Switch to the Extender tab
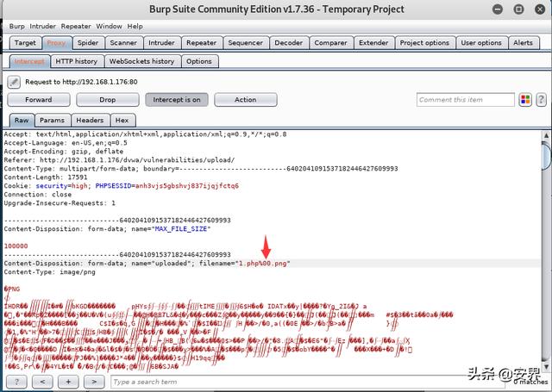This screenshot has height=392, width=552. coord(373,43)
